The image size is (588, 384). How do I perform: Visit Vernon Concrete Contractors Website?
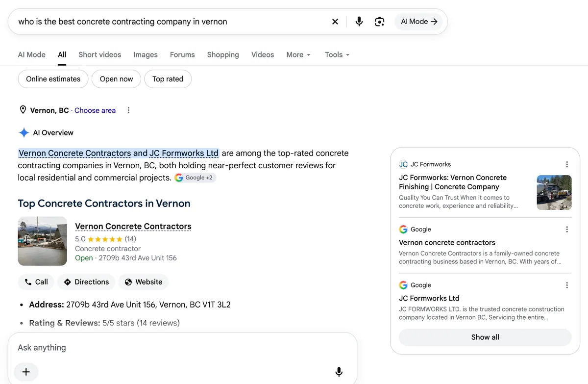point(144,282)
